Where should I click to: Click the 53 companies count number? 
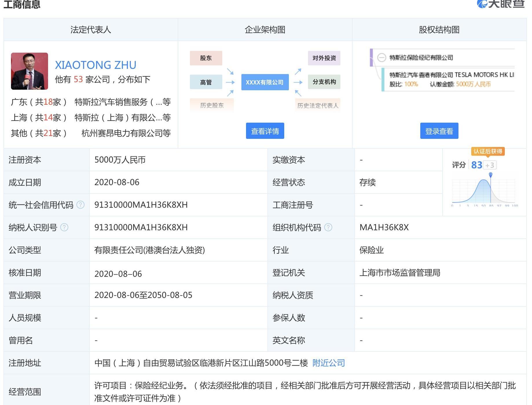(x=78, y=79)
